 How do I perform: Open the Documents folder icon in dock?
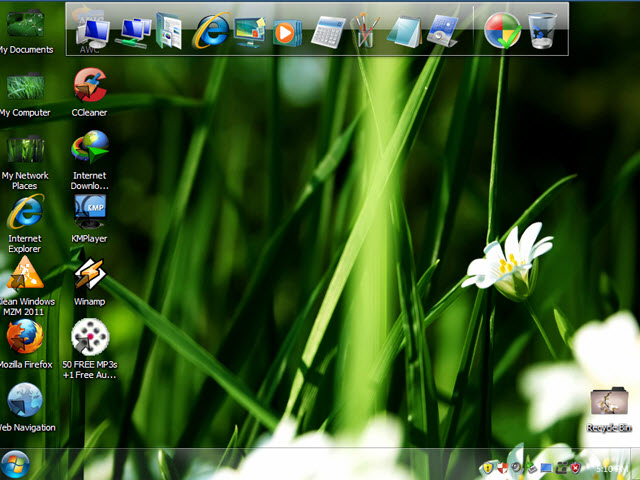[x=169, y=31]
